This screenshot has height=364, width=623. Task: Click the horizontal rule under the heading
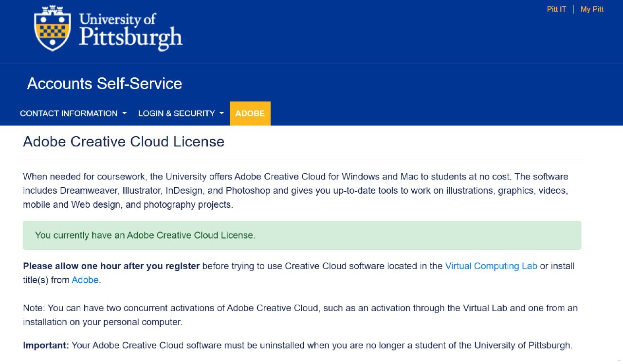coord(304,160)
